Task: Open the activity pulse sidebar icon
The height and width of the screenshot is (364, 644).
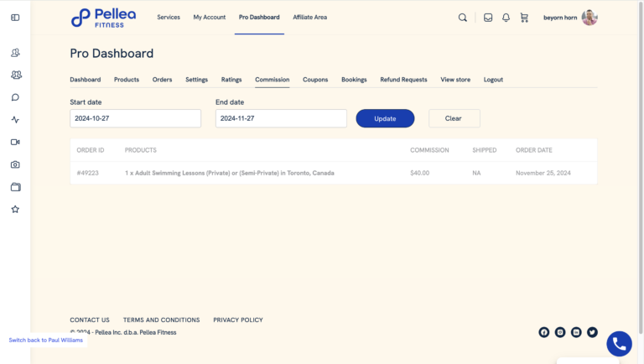Action: [15, 120]
